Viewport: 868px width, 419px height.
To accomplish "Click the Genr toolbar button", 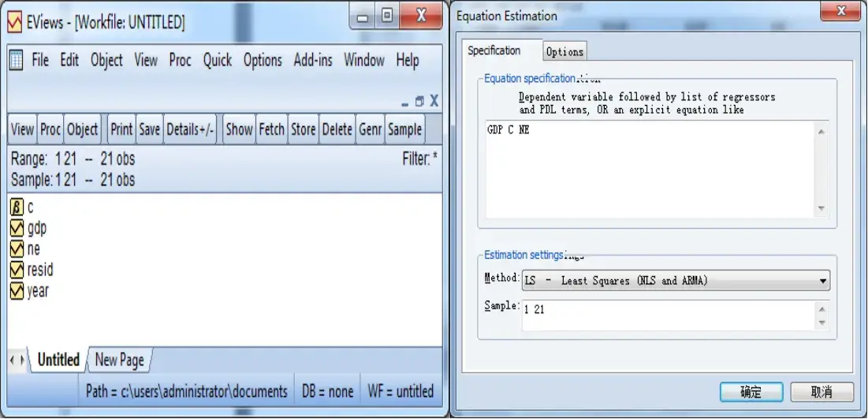I will point(371,129).
